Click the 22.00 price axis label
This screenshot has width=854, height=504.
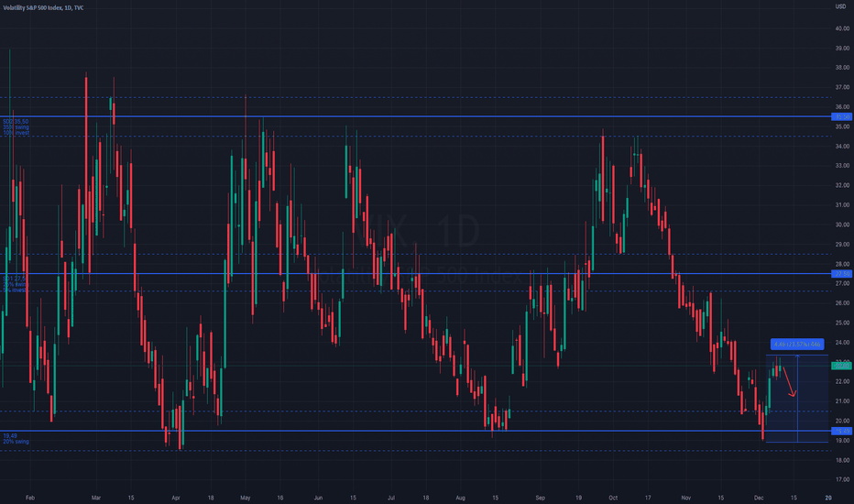[842, 381]
